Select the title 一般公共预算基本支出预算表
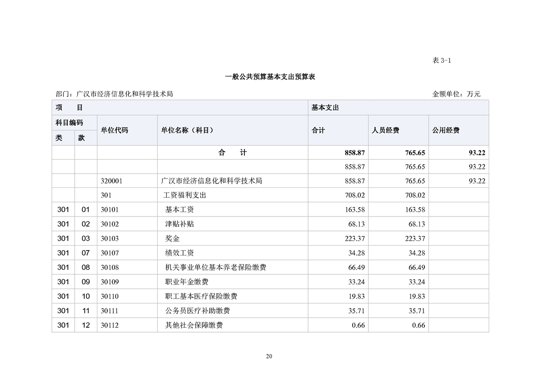 click(x=270, y=77)
